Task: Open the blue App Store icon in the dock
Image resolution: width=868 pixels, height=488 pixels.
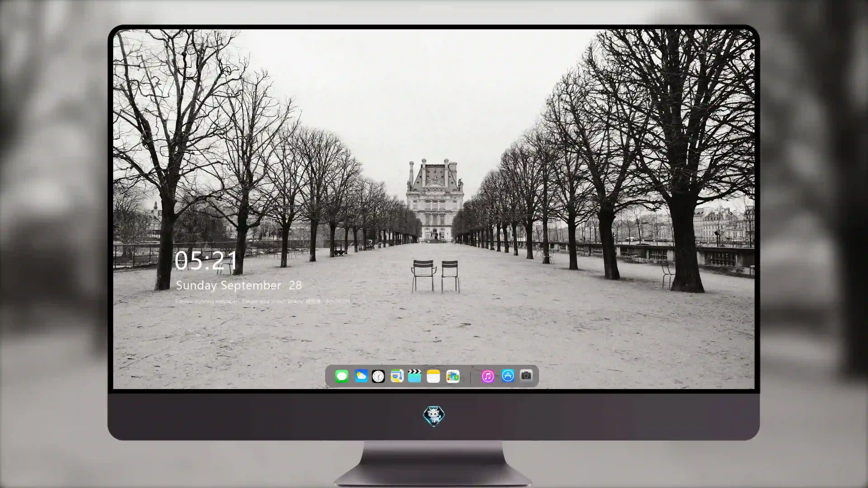Action: click(508, 376)
